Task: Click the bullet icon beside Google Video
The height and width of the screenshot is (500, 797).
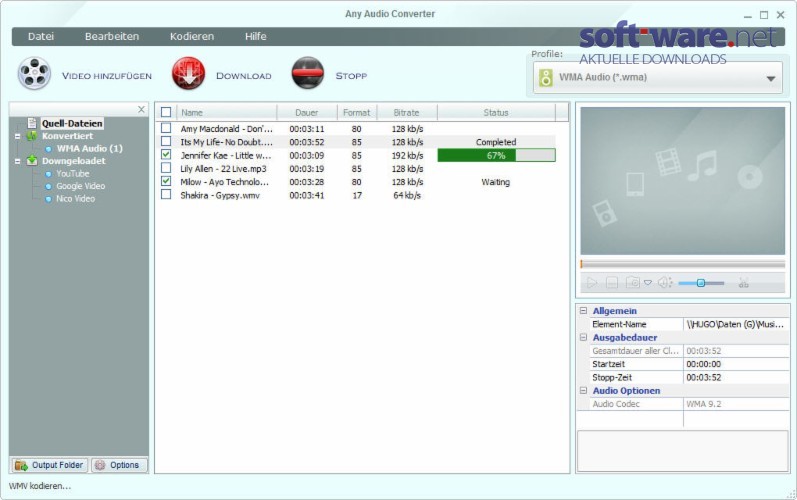Action: point(48,186)
